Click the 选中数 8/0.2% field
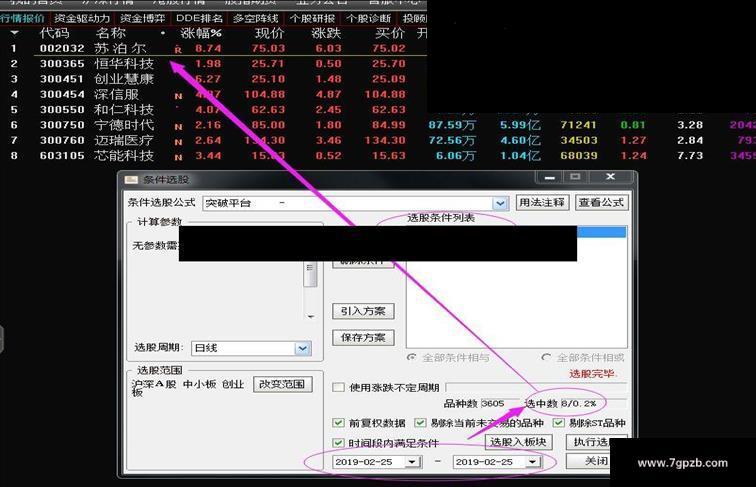The image size is (756, 487). 593,404
